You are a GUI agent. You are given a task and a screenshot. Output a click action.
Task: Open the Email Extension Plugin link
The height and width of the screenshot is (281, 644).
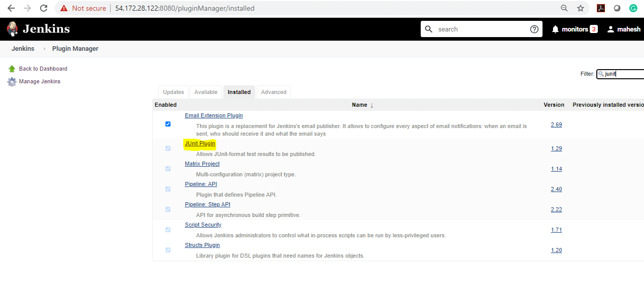(x=214, y=116)
